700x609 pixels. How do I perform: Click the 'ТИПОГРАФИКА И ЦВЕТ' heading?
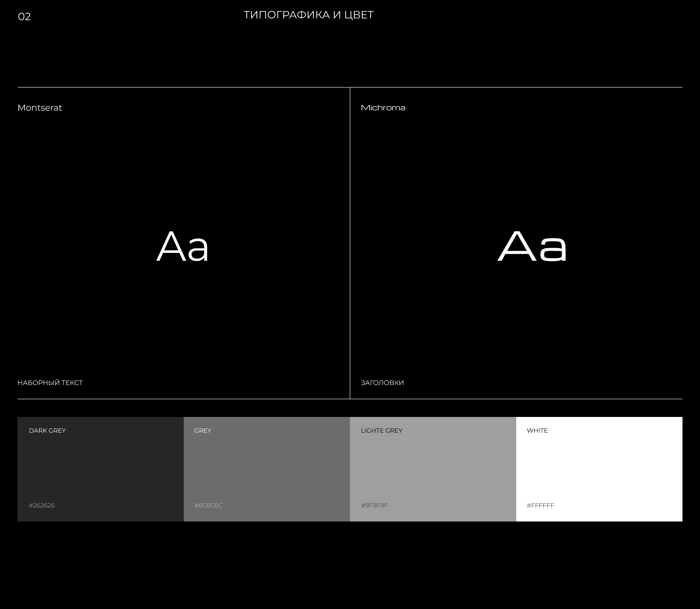pyautogui.click(x=308, y=15)
